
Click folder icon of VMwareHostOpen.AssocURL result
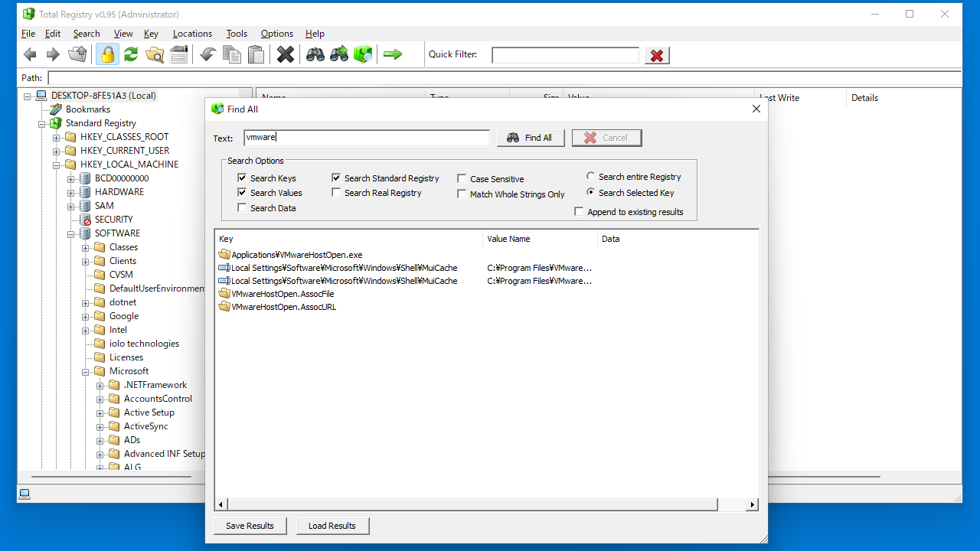(224, 307)
